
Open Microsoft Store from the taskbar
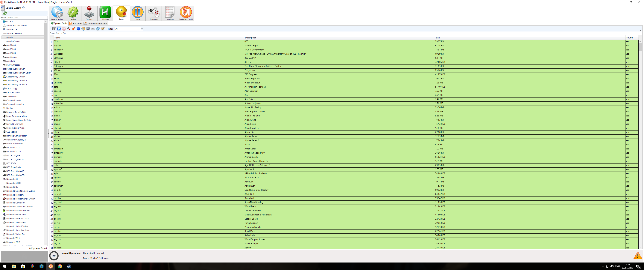tap(23, 266)
